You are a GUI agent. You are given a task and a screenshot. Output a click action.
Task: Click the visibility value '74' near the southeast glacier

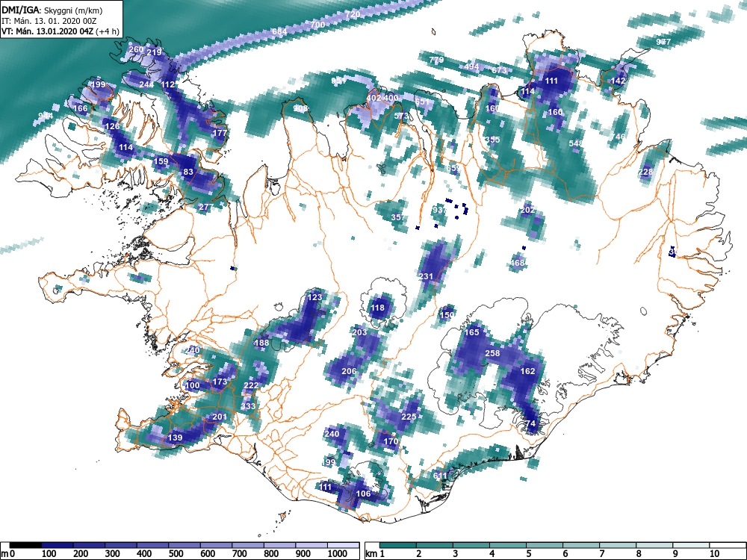[x=530, y=423]
